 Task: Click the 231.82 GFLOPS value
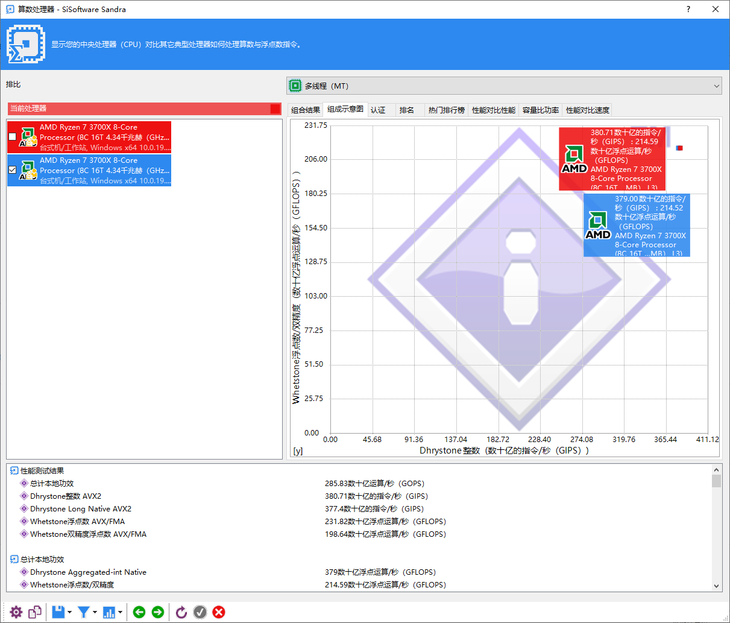[385, 521]
